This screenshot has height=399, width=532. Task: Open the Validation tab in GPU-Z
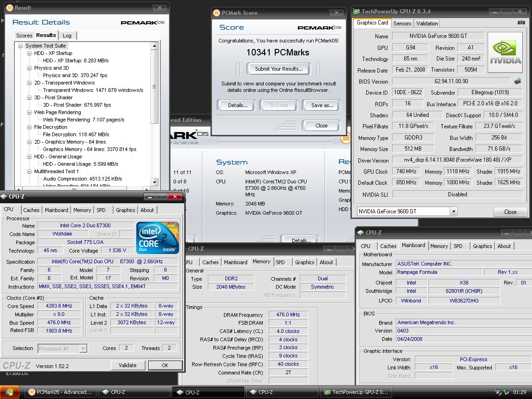coord(427,24)
